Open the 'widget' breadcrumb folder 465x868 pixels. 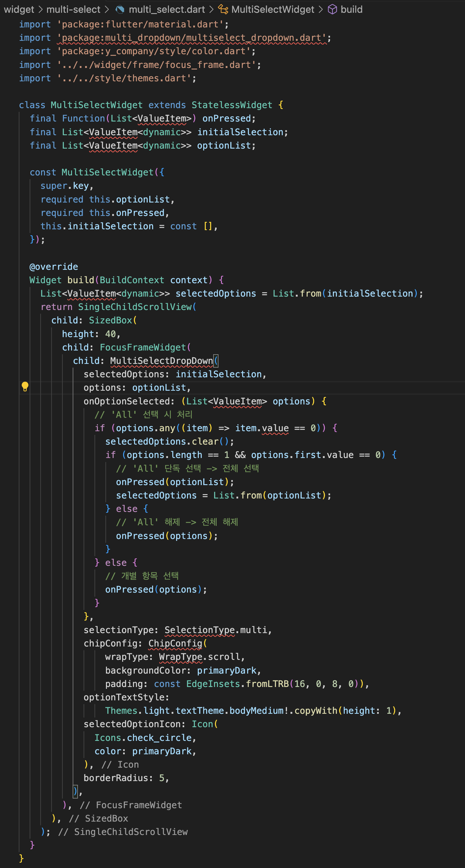[19, 9]
